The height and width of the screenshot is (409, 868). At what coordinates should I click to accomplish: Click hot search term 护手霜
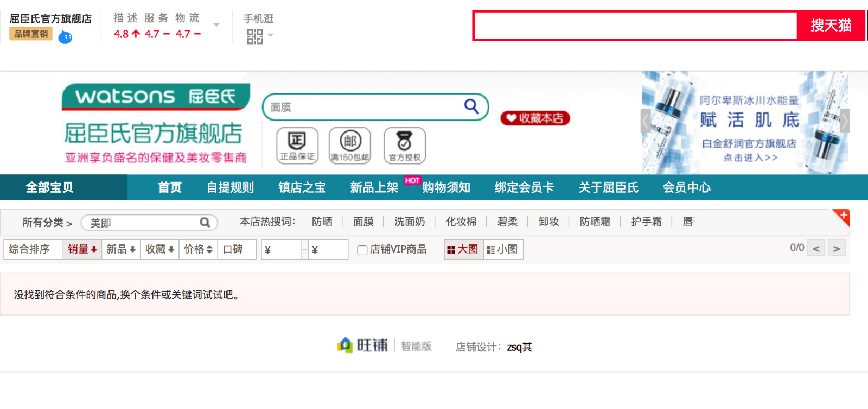pyautogui.click(x=647, y=222)
